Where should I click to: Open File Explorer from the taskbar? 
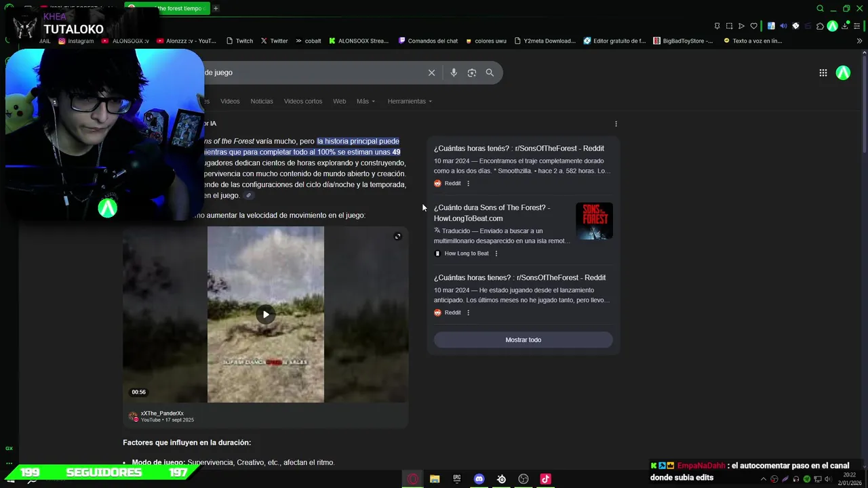(435, 479)
